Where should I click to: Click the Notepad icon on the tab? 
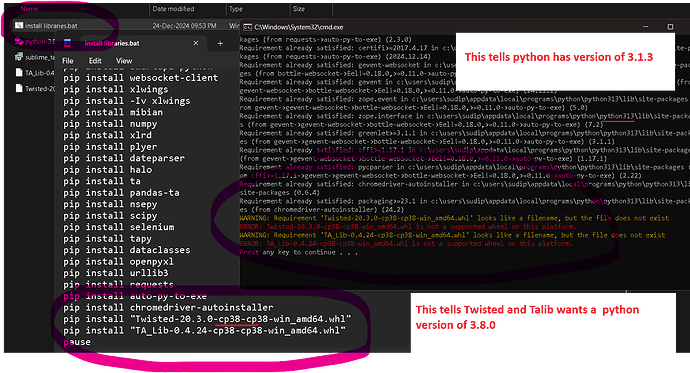[67, 43]
